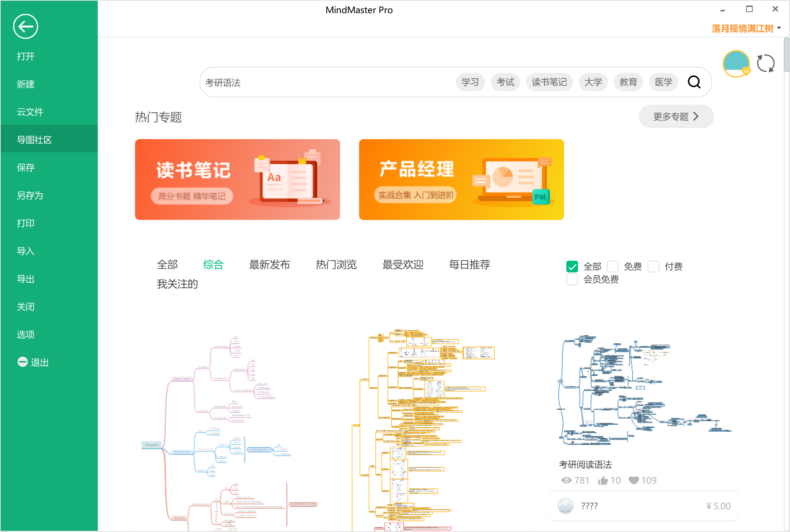Click the 教育 search tag

point(628,82)
